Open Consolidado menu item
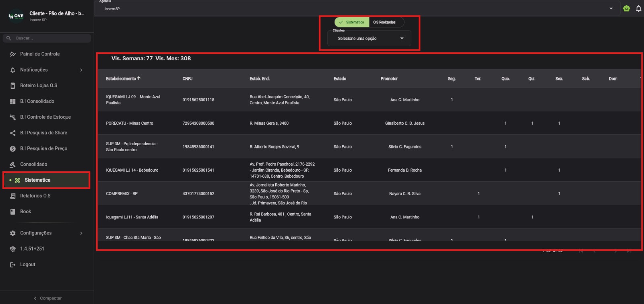 33,164
